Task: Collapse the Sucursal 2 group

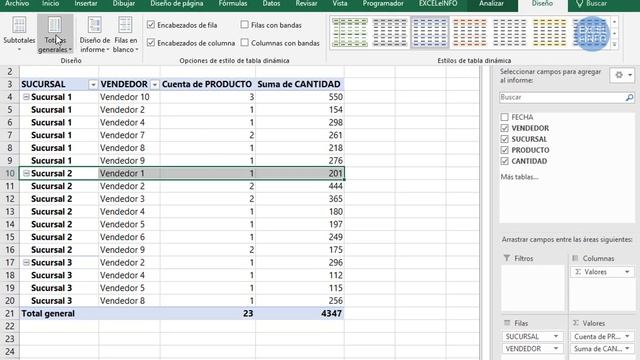Action: coord(26,173)
